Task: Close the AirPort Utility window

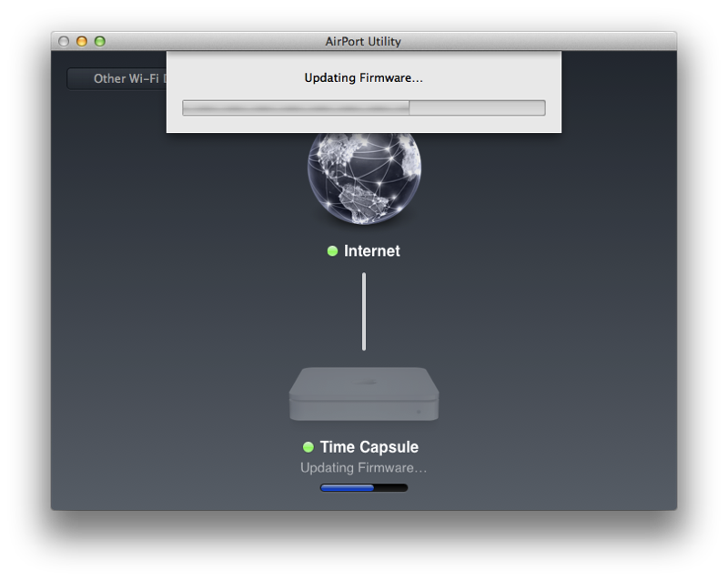Action: pos(64,41)
